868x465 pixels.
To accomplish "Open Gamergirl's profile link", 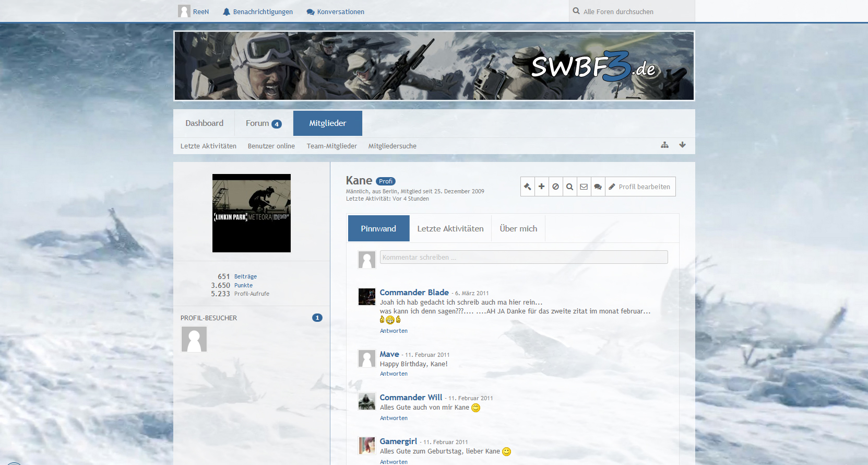I will (x=398, y=441).
